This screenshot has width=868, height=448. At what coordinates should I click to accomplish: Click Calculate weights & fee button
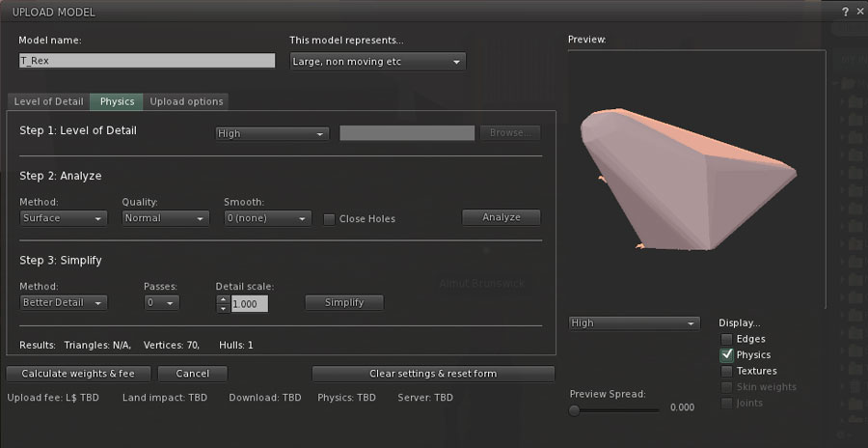(x=78, y=373)
